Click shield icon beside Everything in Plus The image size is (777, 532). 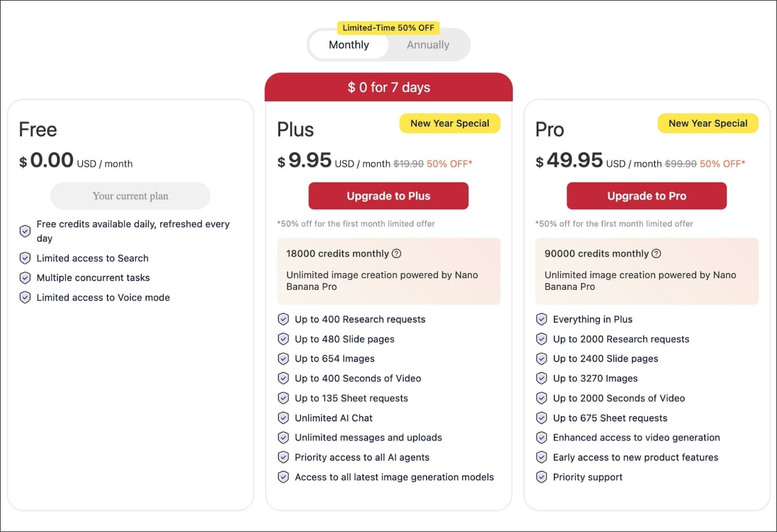541,319
